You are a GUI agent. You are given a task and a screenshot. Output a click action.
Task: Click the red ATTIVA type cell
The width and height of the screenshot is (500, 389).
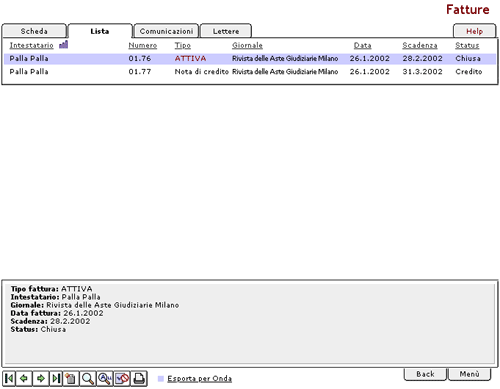(x=190, y=58)
